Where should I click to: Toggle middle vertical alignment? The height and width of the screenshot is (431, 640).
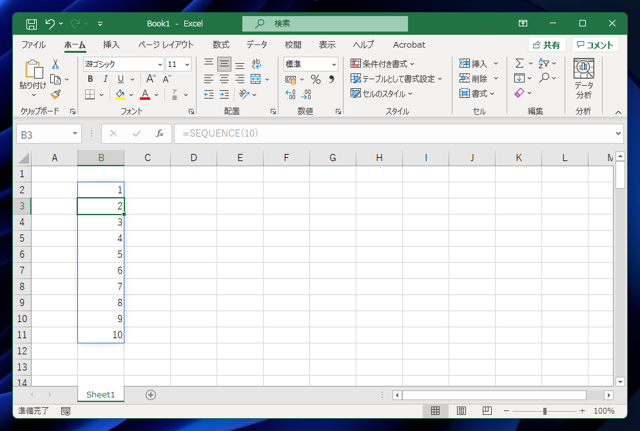click(x=224, y=64)
